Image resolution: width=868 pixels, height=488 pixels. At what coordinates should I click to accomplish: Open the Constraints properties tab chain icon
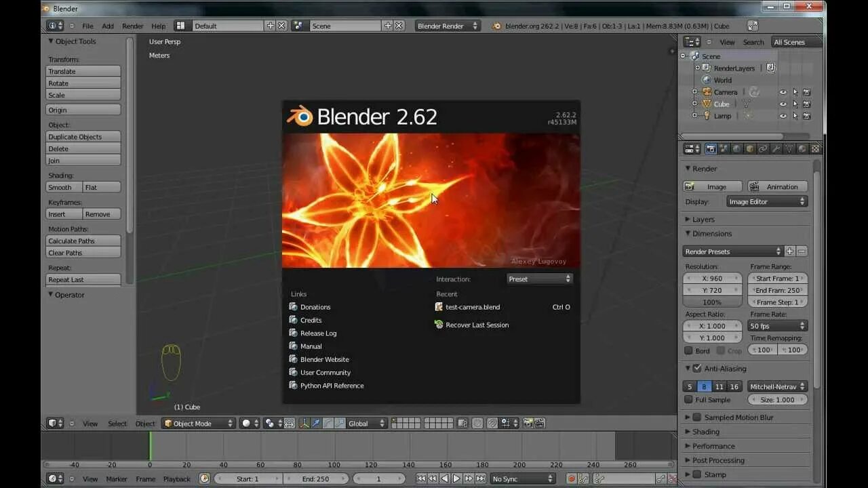pos(763,149)
